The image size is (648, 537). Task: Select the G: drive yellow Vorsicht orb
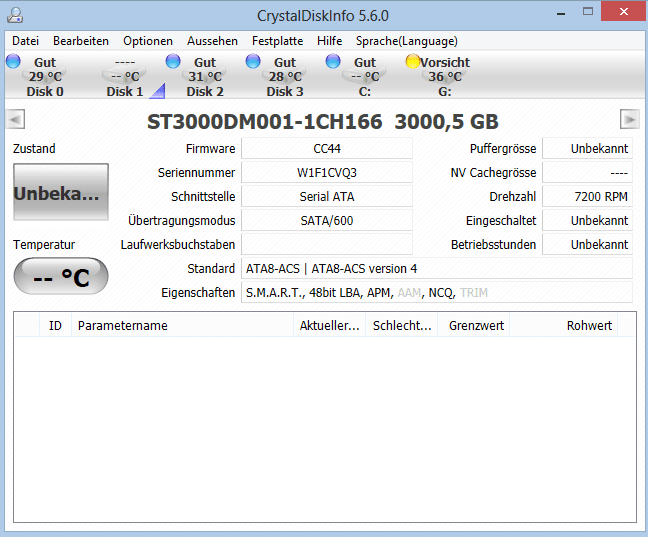[x=413, y=61]
